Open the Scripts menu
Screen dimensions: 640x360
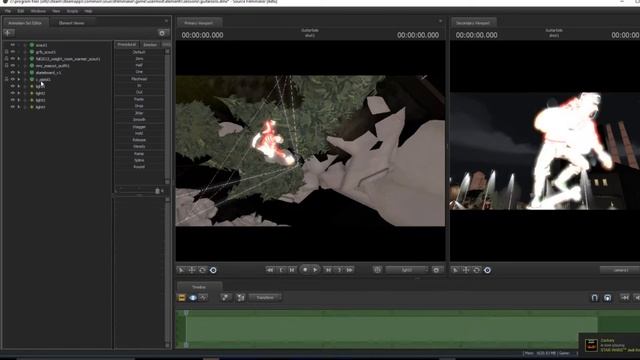tap(72, 11)
